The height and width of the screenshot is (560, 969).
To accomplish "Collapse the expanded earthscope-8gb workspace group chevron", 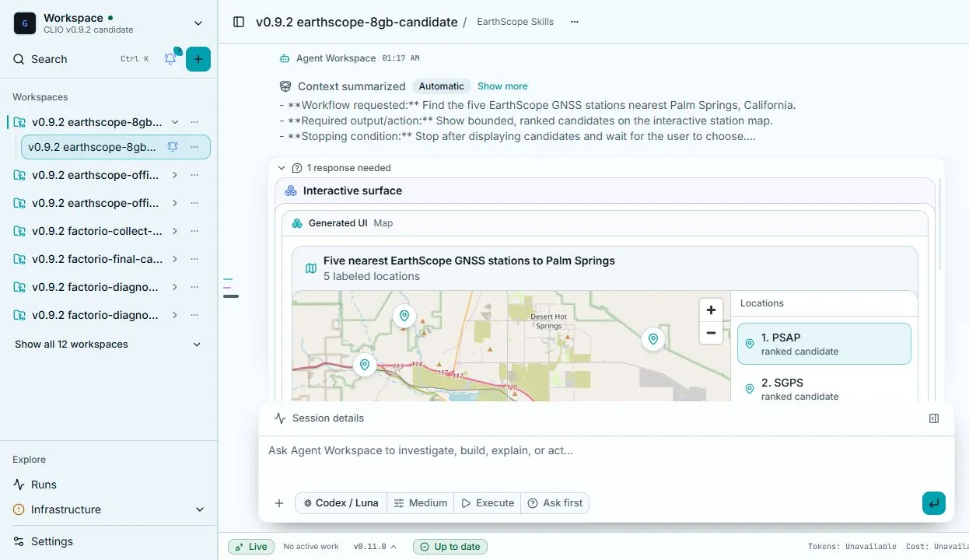I will pos(175,122).
